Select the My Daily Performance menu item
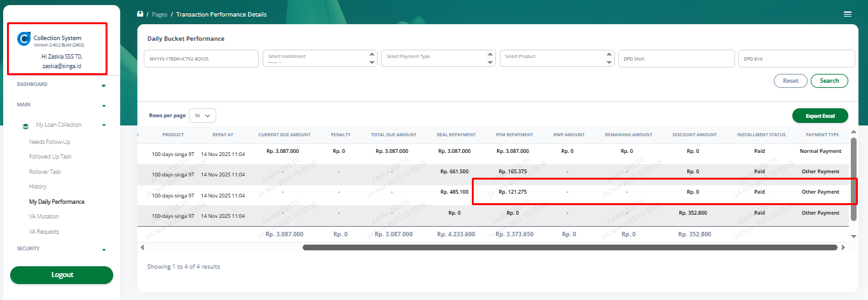This screenshot has width=868, height=300. [x=57, y=202]
